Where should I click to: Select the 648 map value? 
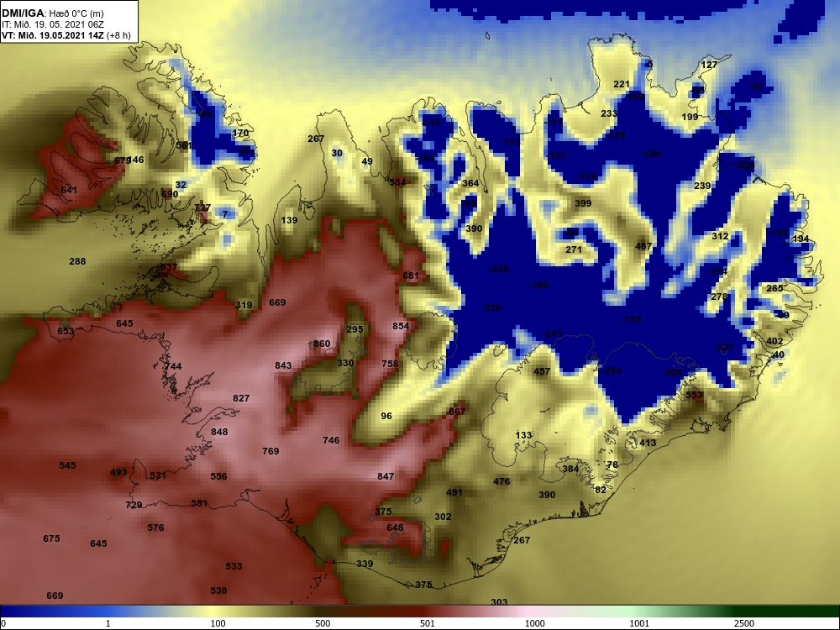(395, 528)
